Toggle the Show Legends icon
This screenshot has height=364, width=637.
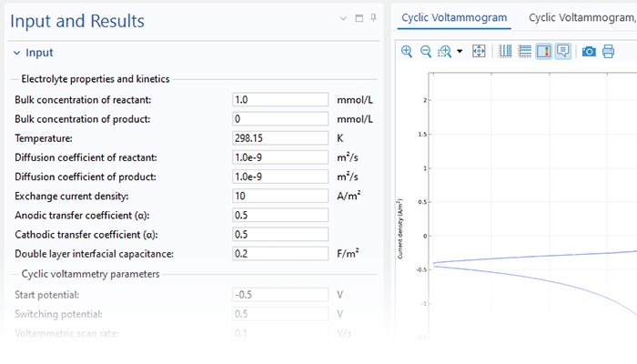pyautogui.click(x=544, y=51)
